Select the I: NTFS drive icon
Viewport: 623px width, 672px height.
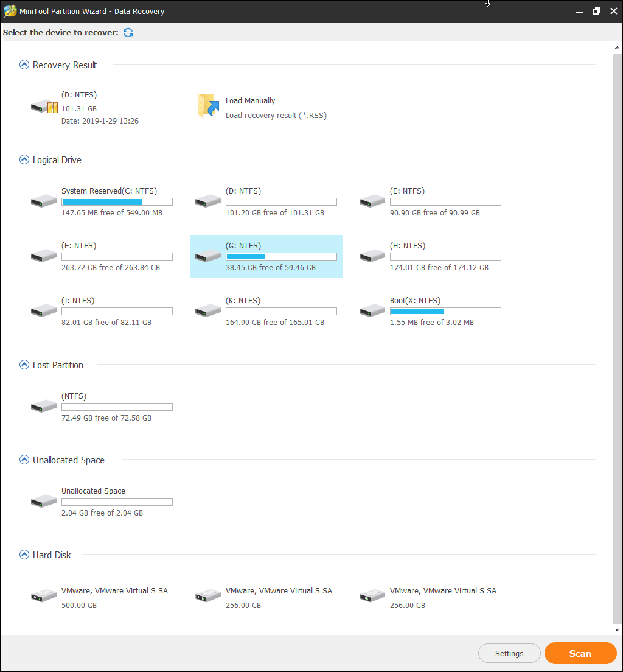pyautogui.click(x=44, y=310)
